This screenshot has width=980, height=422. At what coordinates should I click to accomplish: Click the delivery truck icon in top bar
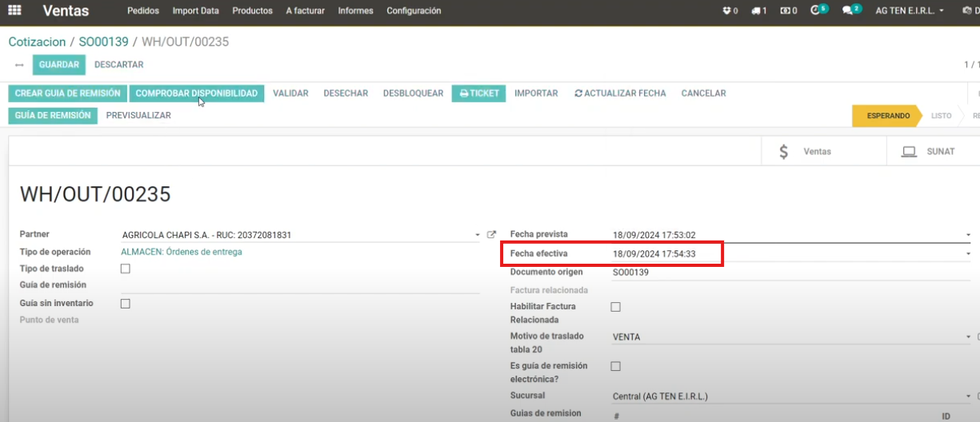tap(758, 11)
